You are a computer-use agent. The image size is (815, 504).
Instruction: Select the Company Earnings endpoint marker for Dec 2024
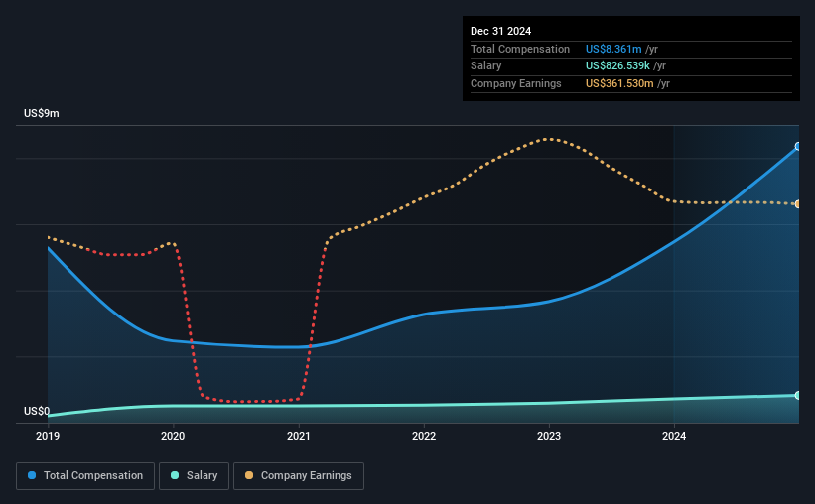(798, 204)
